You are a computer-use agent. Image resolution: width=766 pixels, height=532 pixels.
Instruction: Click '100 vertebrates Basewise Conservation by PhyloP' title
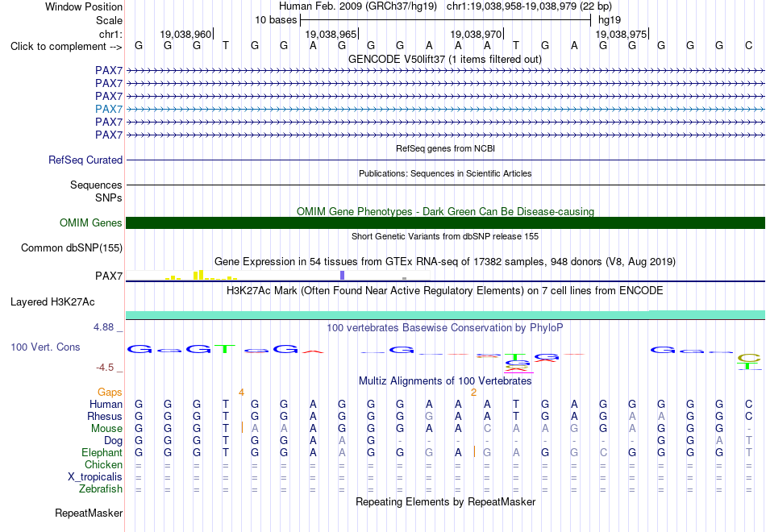(x=445, y=328)
